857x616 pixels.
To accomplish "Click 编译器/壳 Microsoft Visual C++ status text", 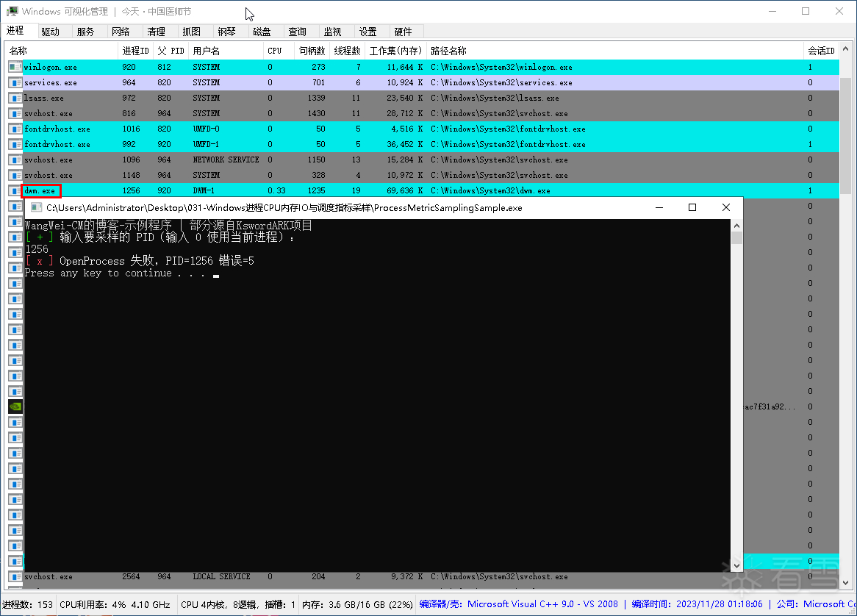I will tap(519, 604).
